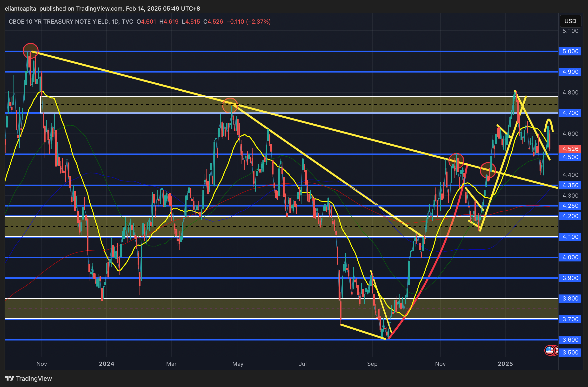Click the Sep label on the time axis
Screen dimensions: 588x387
point(372,364)
